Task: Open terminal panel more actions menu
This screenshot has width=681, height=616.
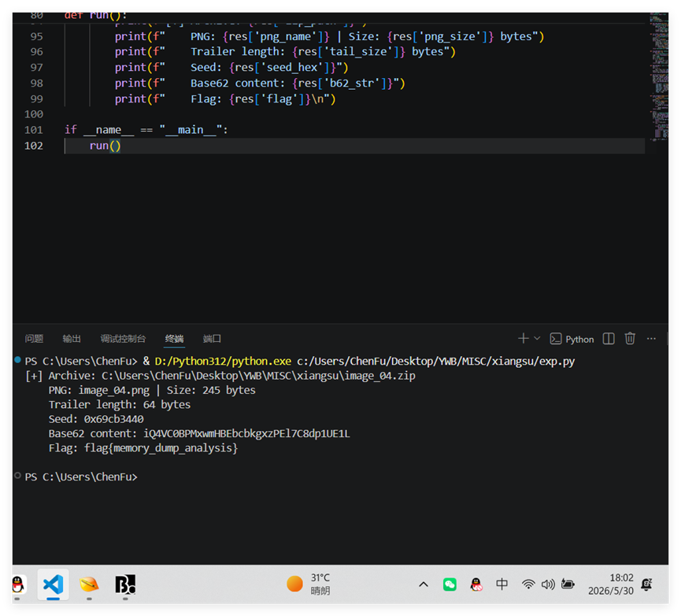Action: [651, 339]
